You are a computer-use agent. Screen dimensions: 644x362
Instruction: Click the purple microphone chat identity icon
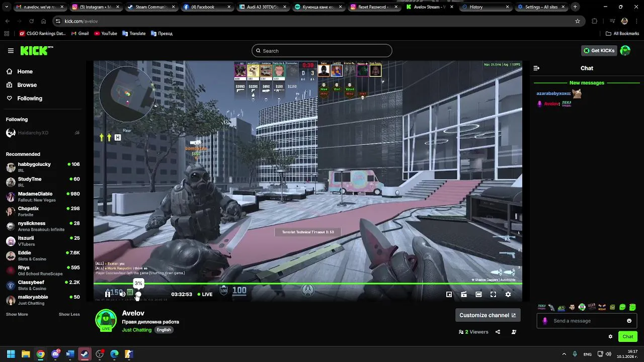click(545, 321)
